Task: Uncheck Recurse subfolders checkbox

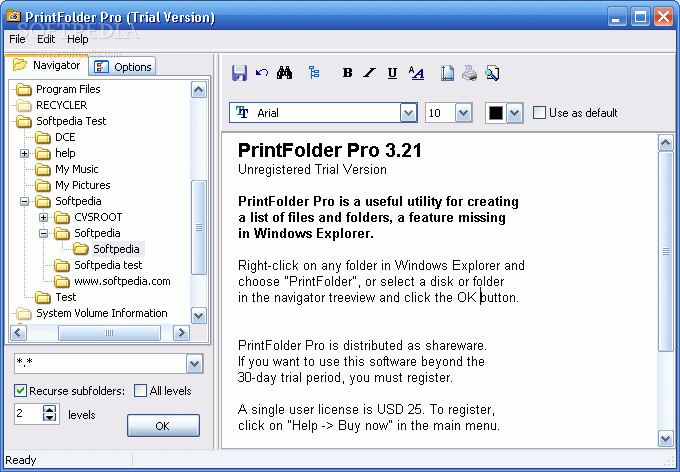Action: (x=20, y=390)
